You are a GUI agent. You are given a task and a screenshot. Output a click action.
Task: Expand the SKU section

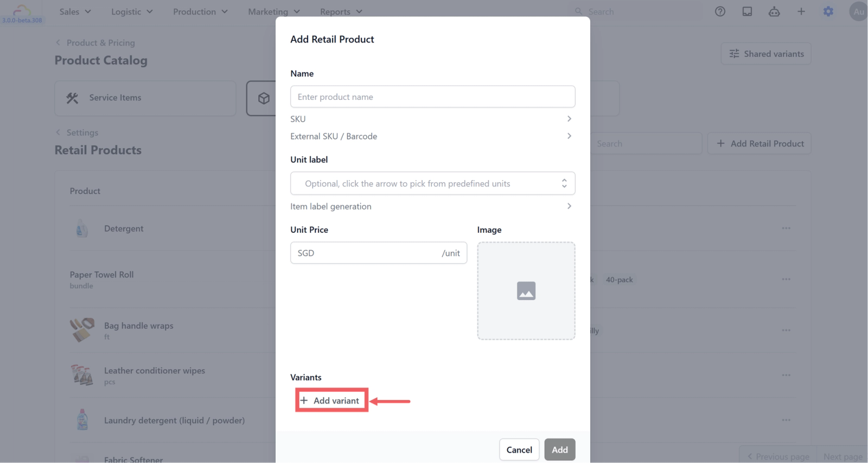(x=432, y=119)
